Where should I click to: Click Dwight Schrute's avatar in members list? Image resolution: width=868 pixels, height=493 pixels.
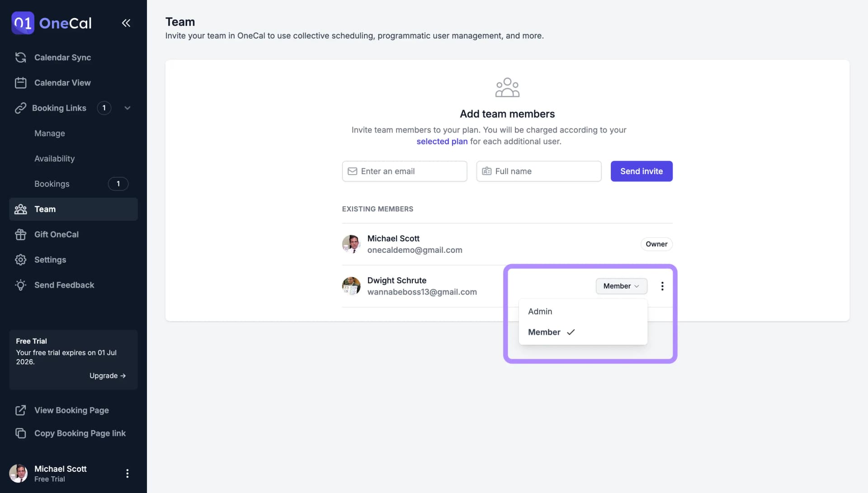(351, 286)
